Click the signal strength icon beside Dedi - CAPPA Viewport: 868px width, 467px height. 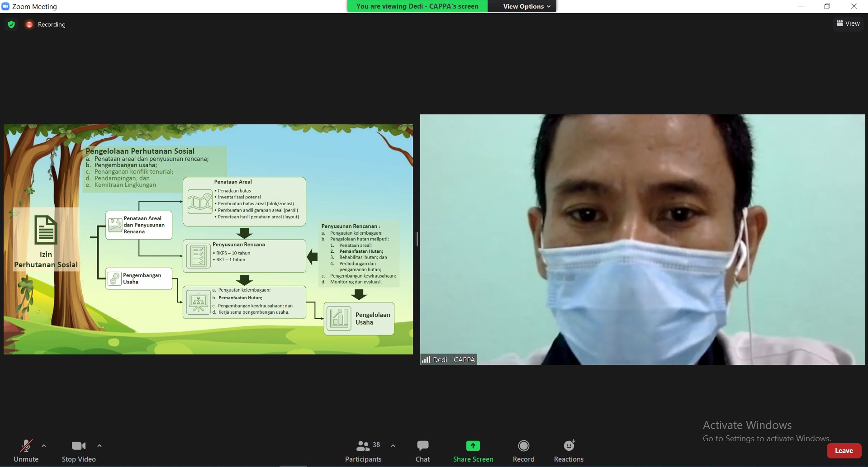(x=426, y=360)
